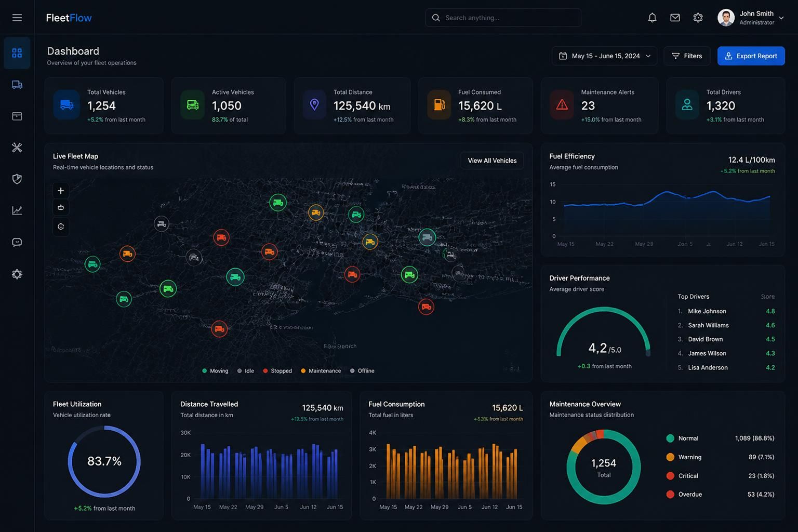Viewport: 798px width, 532px height.
Task: Open the hamburger menu in the sidebar
Action: point(17,18)
